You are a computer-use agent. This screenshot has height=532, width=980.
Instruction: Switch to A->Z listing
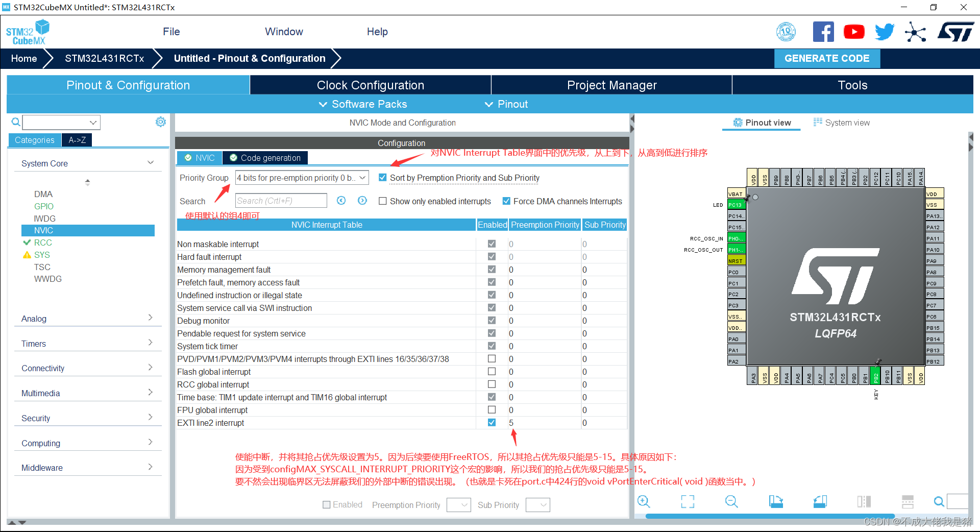pos(77,140)
